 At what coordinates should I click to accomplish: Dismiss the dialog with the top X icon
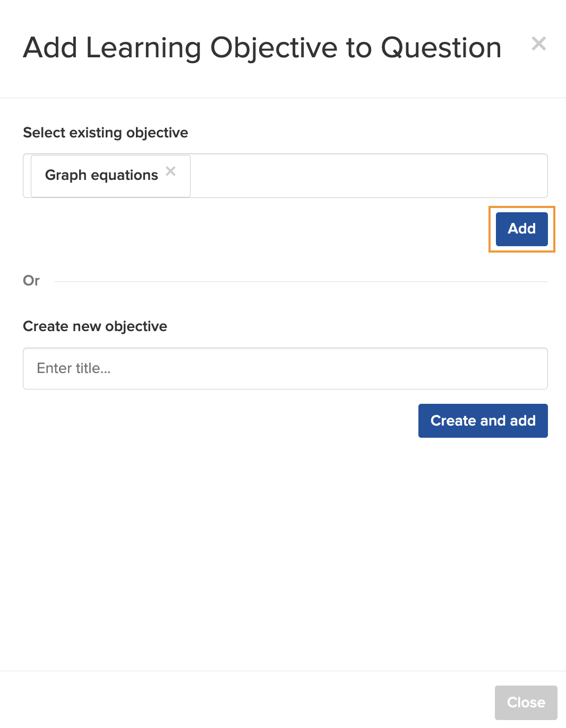(x=538, y=44)
